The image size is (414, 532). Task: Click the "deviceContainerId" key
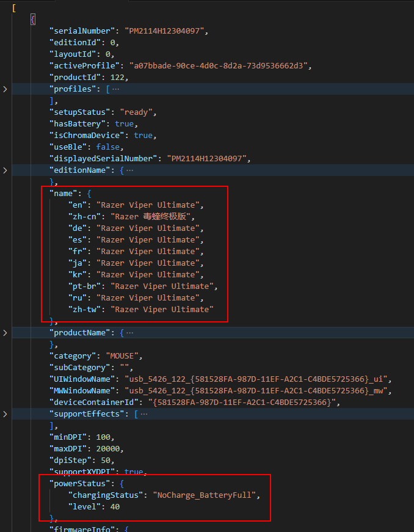94,403
